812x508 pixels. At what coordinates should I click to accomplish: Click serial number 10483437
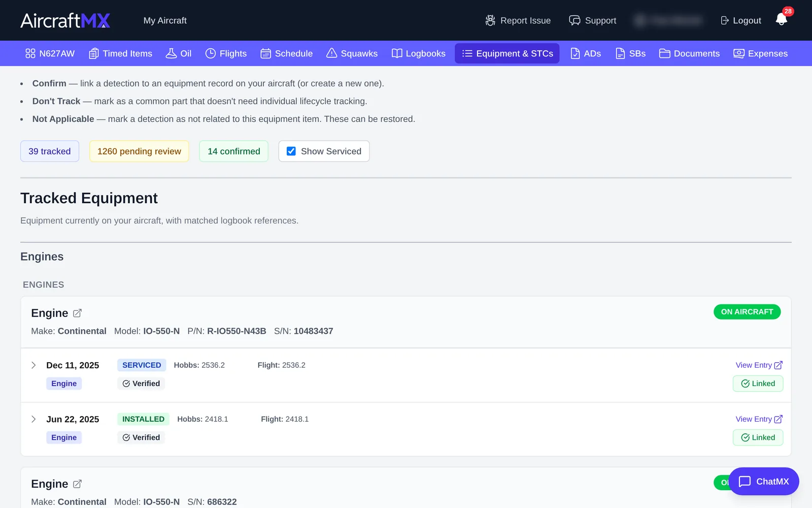(x=313, y=331)
